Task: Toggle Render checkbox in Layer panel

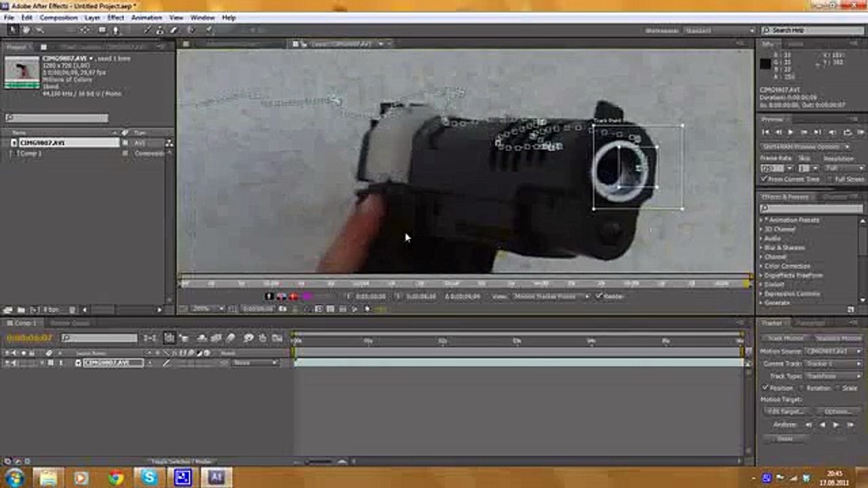Action: tap(599, 296)
